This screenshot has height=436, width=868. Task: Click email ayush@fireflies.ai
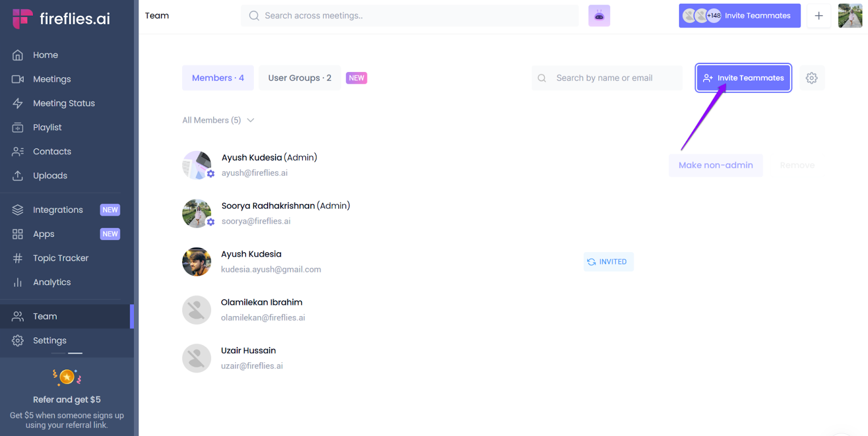(254, 173)
